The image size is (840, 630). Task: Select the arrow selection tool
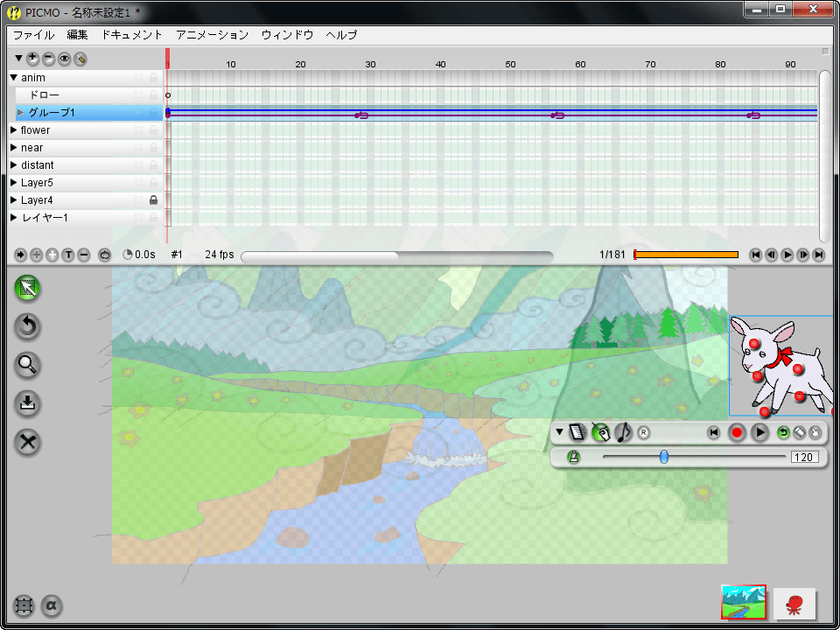point(28,288)
